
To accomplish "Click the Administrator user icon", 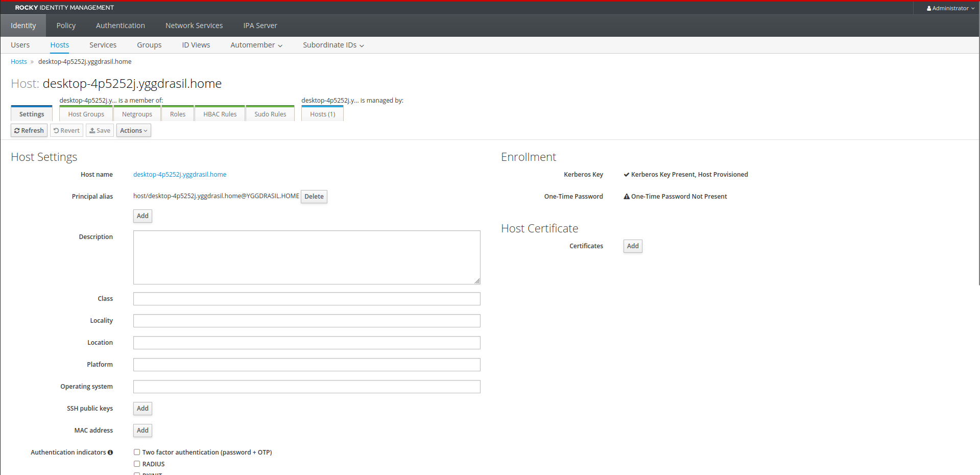I will point(929,9).
